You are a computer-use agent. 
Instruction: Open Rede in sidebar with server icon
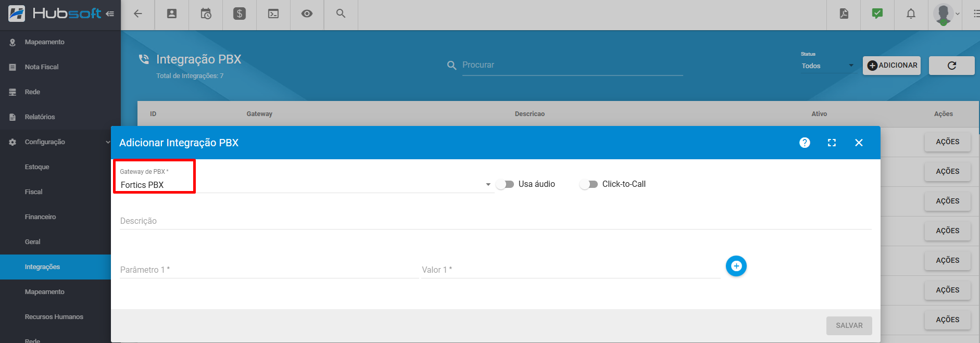point(60,92)
